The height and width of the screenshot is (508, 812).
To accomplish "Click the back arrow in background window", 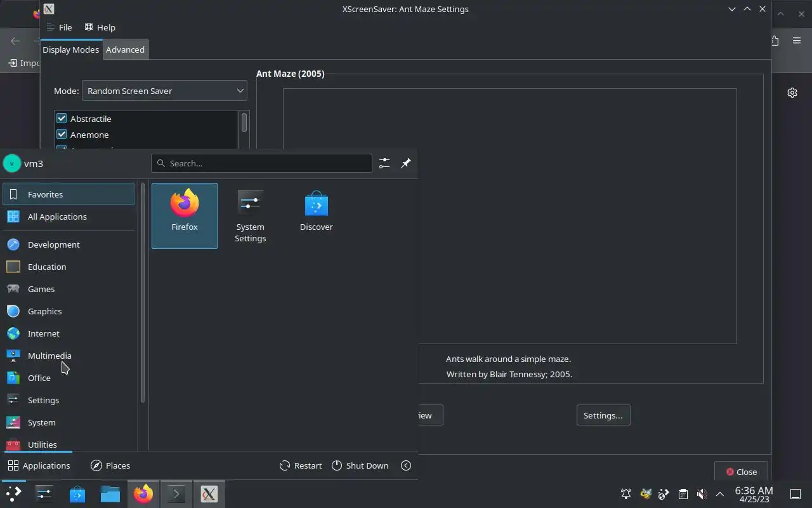I will click(15, 41).
